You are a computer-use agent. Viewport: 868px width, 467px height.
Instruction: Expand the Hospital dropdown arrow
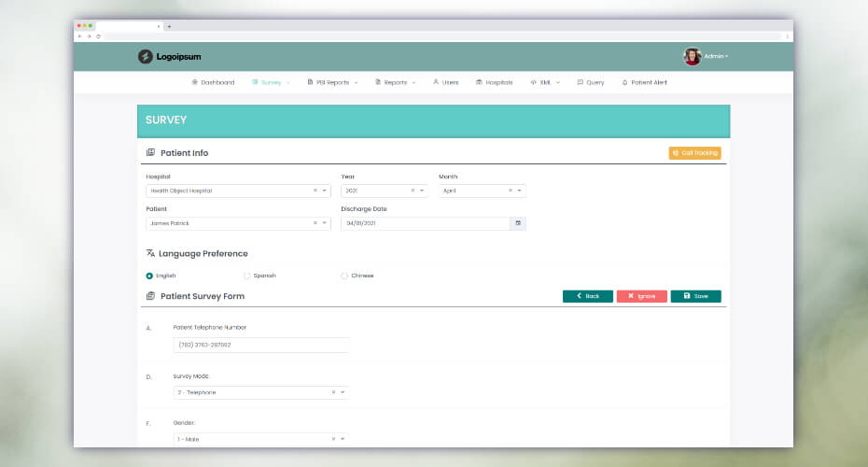pos(325,191)
